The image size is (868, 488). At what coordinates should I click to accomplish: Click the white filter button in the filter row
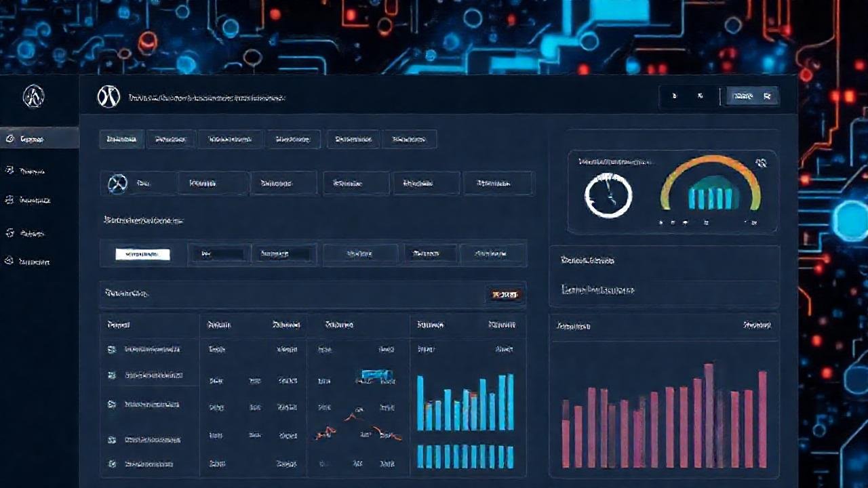(x=142, y=253)
